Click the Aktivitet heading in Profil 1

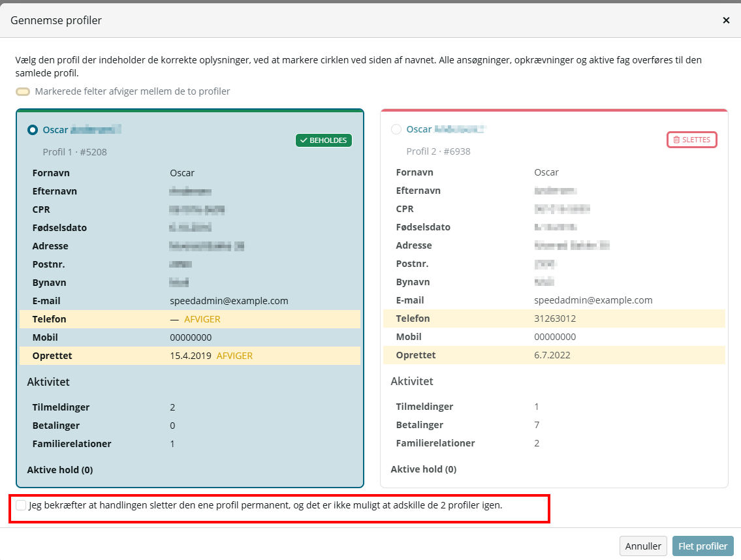(48, 382)
